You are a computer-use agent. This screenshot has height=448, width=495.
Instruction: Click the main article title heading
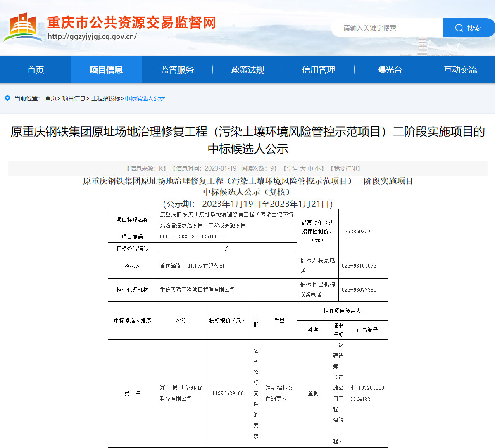(x=248, y=140)
